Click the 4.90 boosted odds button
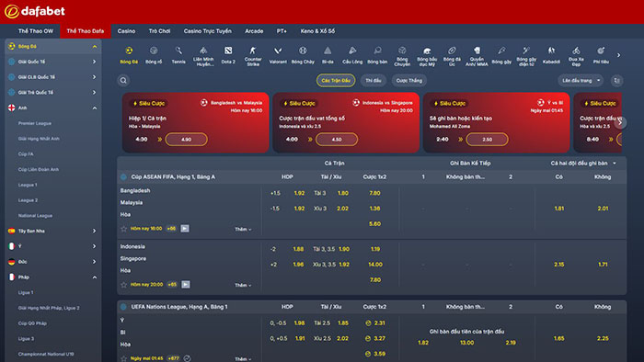Screen dimensions: 644x362 click(x=186, y=140)
